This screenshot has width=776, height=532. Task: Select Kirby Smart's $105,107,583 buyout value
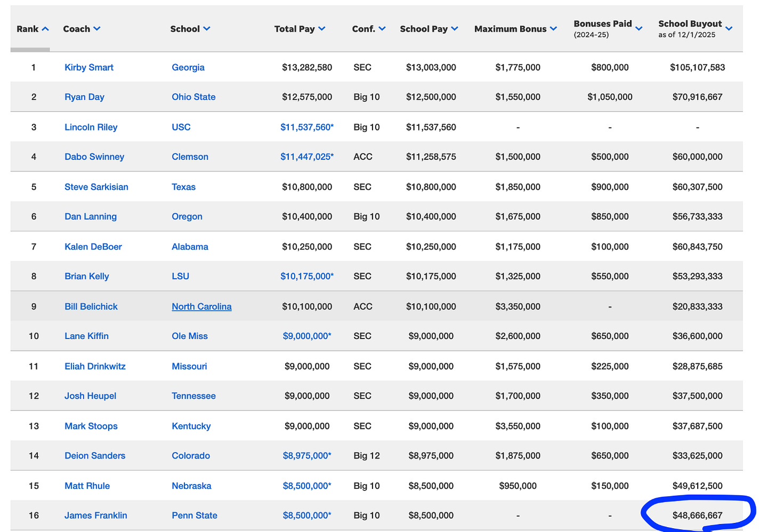(x=697, y=67)
